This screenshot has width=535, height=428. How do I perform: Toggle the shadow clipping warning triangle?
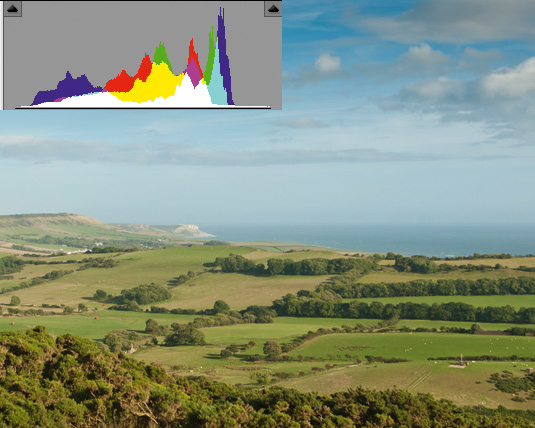pos(13,9)
